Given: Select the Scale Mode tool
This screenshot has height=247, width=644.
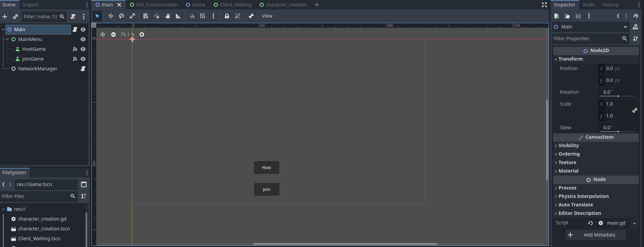Looking at the screenshot, I should tap(132, 16).
